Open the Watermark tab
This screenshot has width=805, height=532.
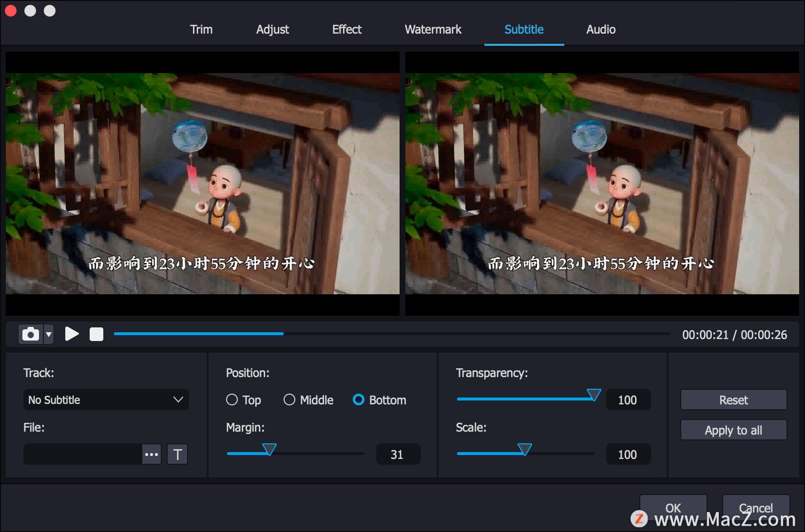point(433,30)
